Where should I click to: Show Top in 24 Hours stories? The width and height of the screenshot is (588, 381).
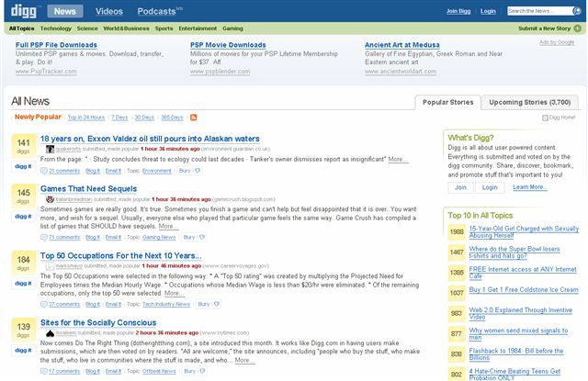pos(86,118)
